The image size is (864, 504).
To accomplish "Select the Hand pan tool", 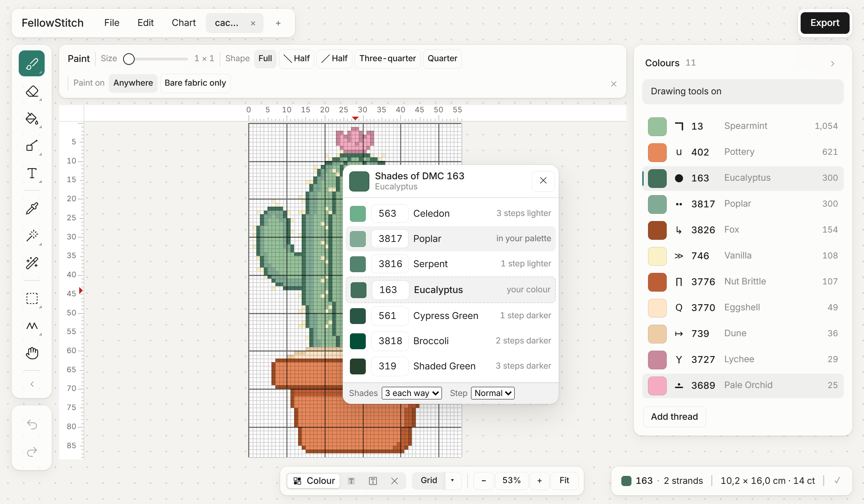I will pos(32,353).
